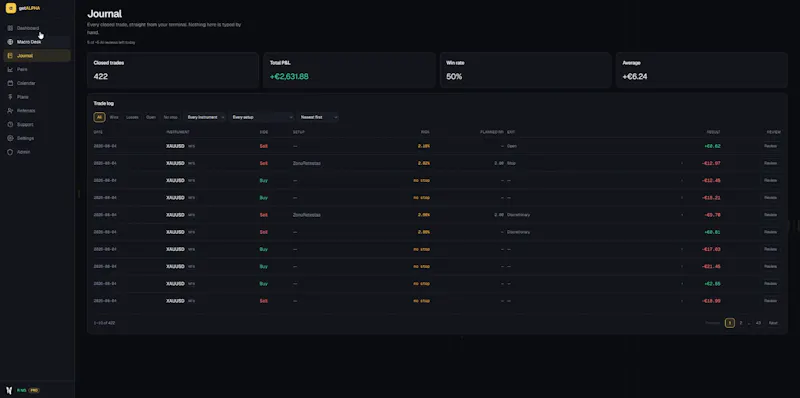Open the Support sidebar item
This screenshot has width=800, height=398.
37,125
